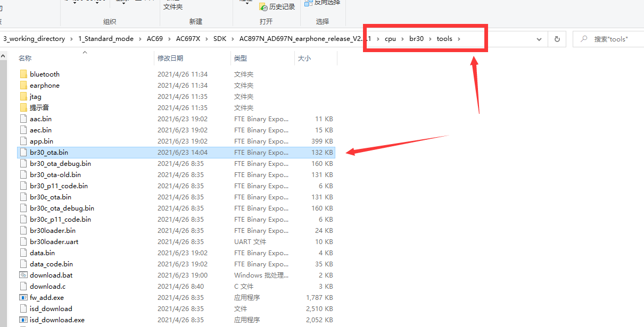Open the 1_Standard_mode breadcrumb folder

(x=106, y=39)
